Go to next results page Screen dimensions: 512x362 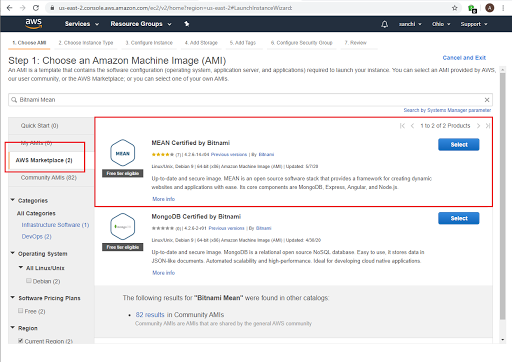coord(478,126)
